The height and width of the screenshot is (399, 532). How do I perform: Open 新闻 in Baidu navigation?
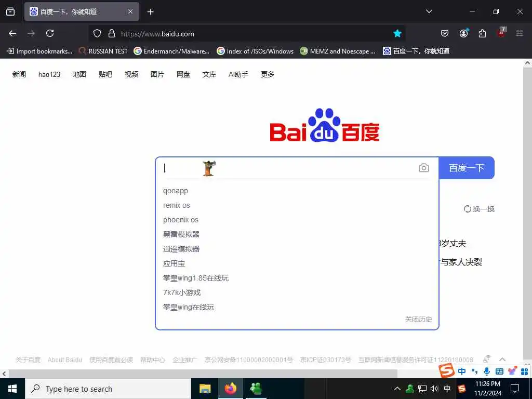point(19,74)
